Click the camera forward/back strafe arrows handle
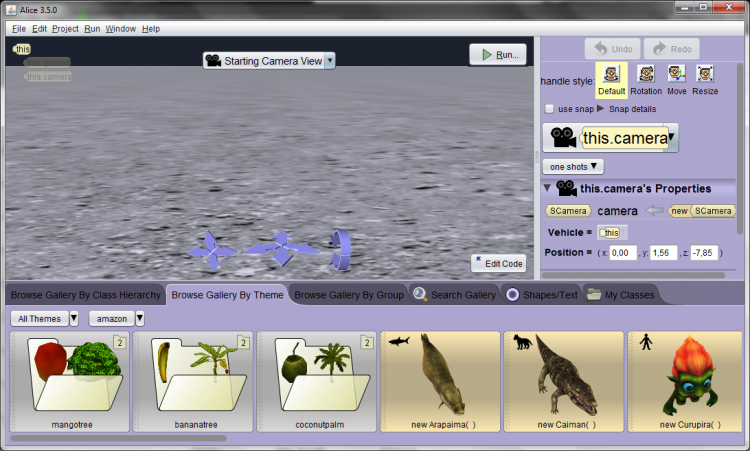 [x=282, y=248]
